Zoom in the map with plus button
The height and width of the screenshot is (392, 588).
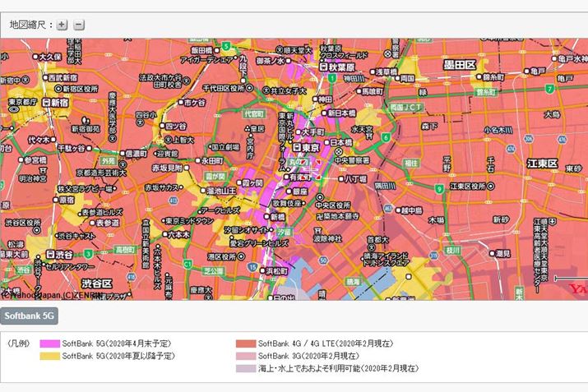click(62, 25)
